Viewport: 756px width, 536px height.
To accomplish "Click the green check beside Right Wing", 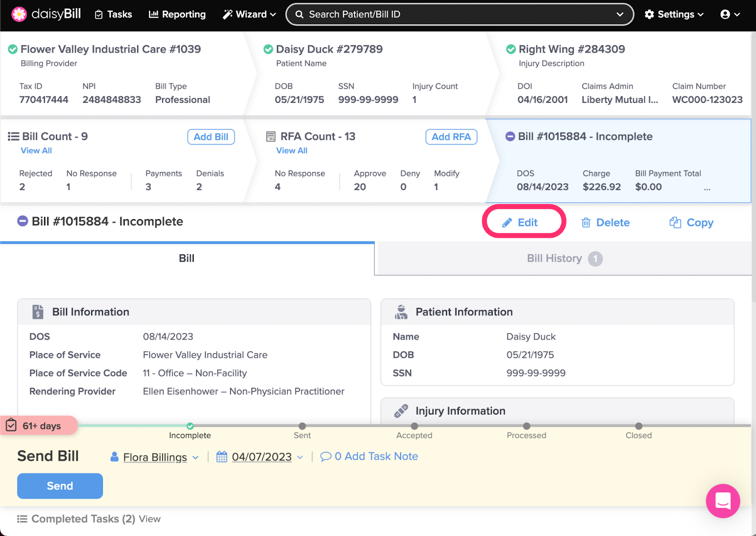I will [x=511, y=49].
